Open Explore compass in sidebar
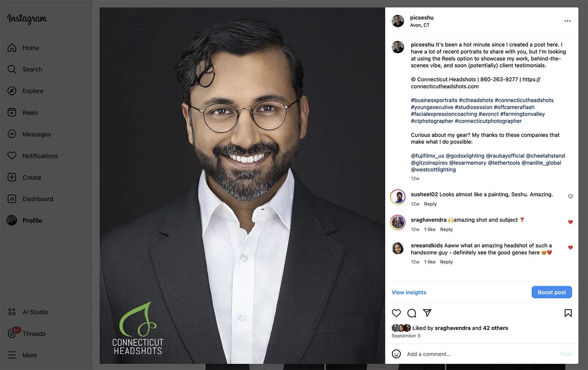Image resolution: width=588 pixels, height=370 pixels. pos(12,91)
